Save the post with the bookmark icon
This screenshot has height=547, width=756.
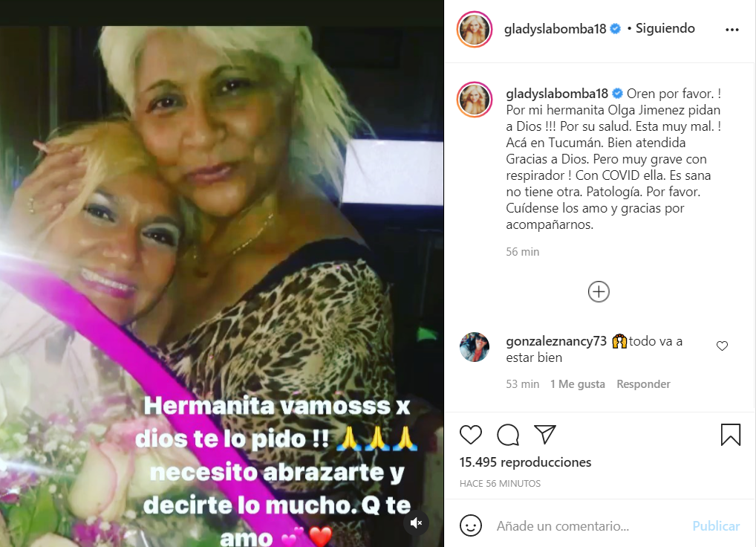coord(731,435)
